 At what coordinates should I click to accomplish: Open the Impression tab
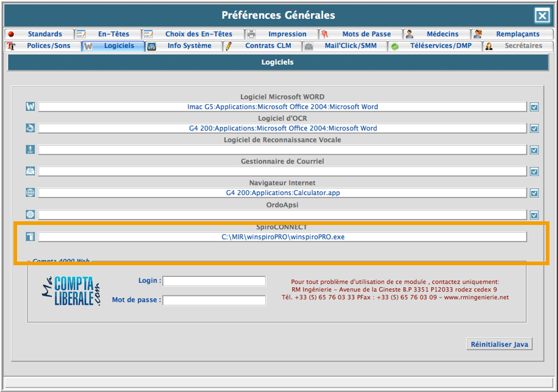pos(287,34)
